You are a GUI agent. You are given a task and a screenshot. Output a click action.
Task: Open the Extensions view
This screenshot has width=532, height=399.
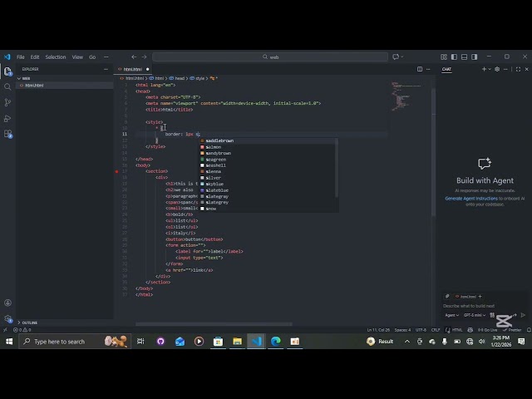pyautogui.click(x=7, y=134)
